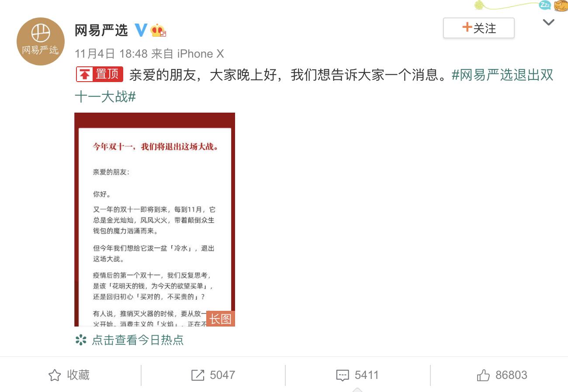
Task: Click the 11月4日 18:48 timestamp
Action: point(111,54)
